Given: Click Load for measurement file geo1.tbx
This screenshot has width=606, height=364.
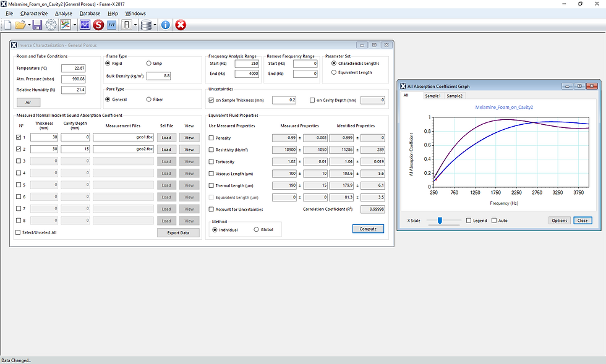Looking at the screenshot, I should (166, 138).
